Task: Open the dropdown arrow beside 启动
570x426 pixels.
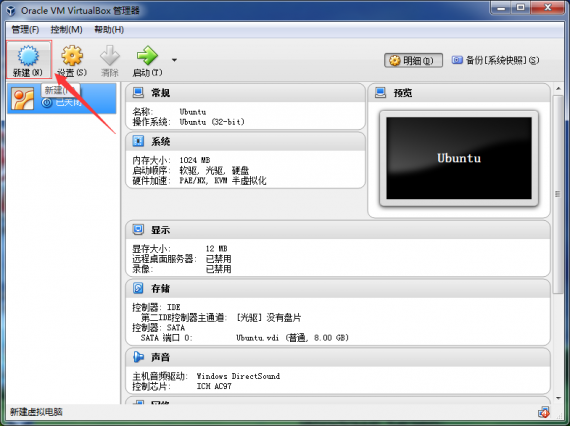Action: click(174, 60)
